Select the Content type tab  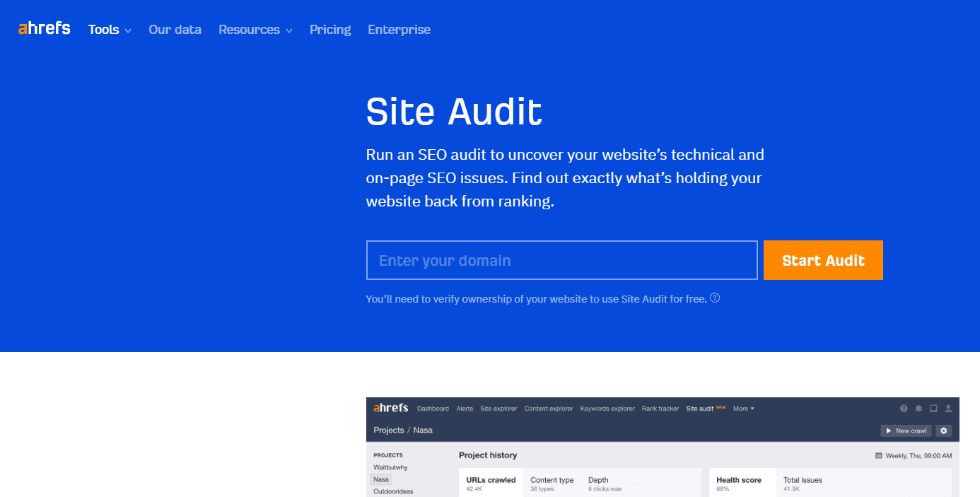pos(552,484)
